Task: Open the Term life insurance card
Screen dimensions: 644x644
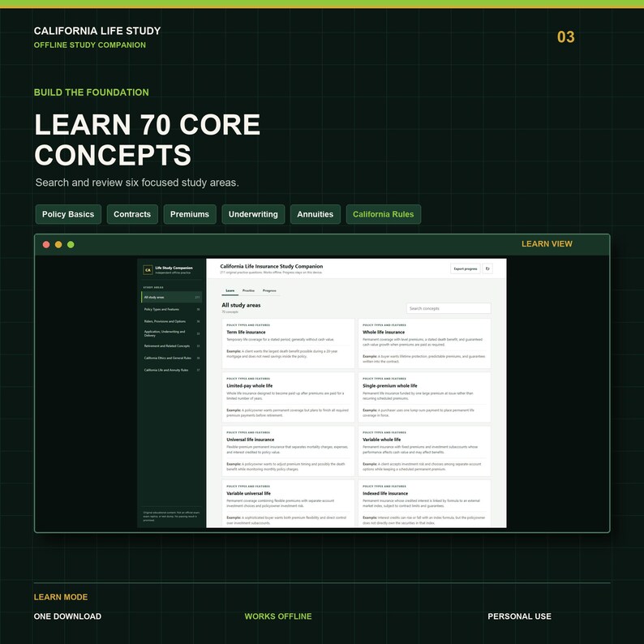Action: (288, 344)
